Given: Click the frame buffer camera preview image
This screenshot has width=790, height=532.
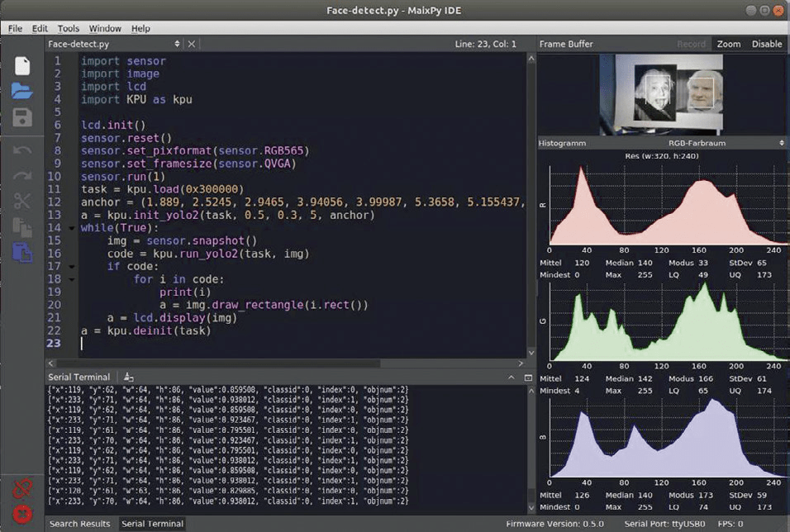Looking at the screenshot, I should 661,94.
